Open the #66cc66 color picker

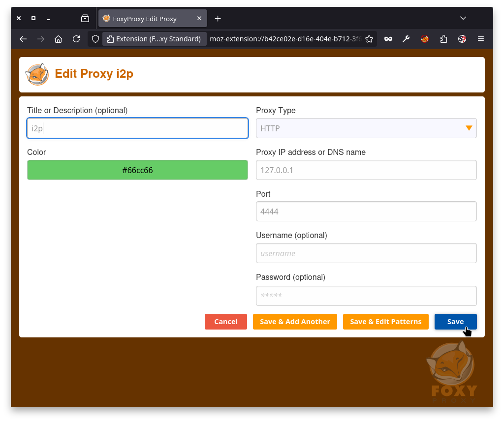point(138,170)
